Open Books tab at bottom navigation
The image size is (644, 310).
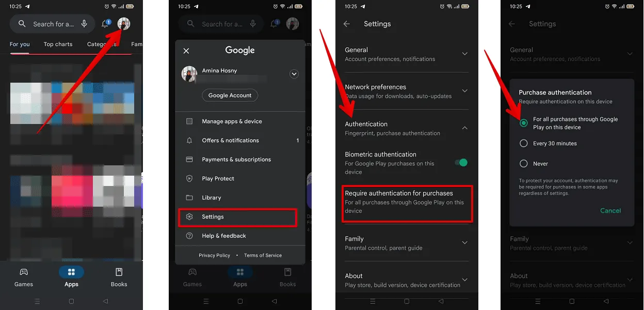pos(119,277)
